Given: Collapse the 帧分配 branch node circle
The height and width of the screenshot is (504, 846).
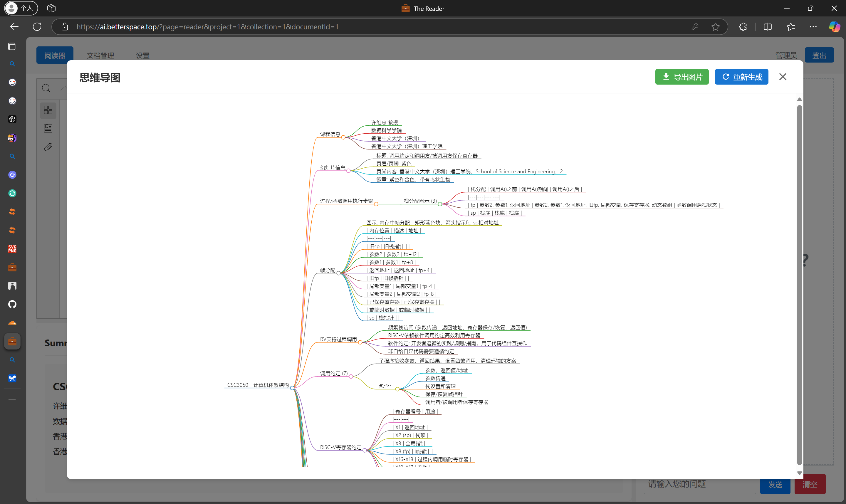Looking at the screenshot, I should click(339, 273).
